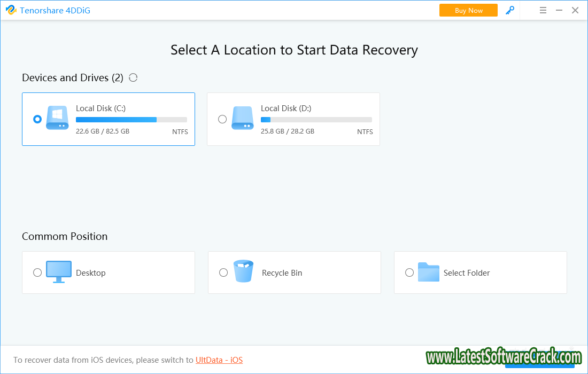Click the key register icon
The height and width of the screenshot is (374, 588).
[510, 10]
